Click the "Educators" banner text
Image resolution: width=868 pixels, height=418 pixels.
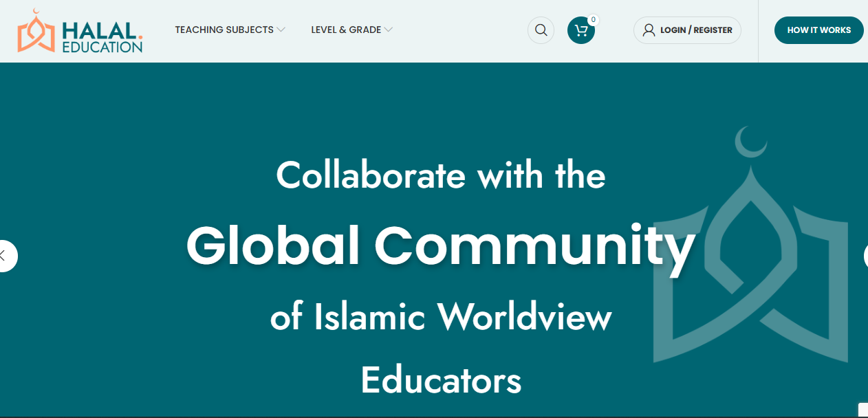[x=440, y=379]
